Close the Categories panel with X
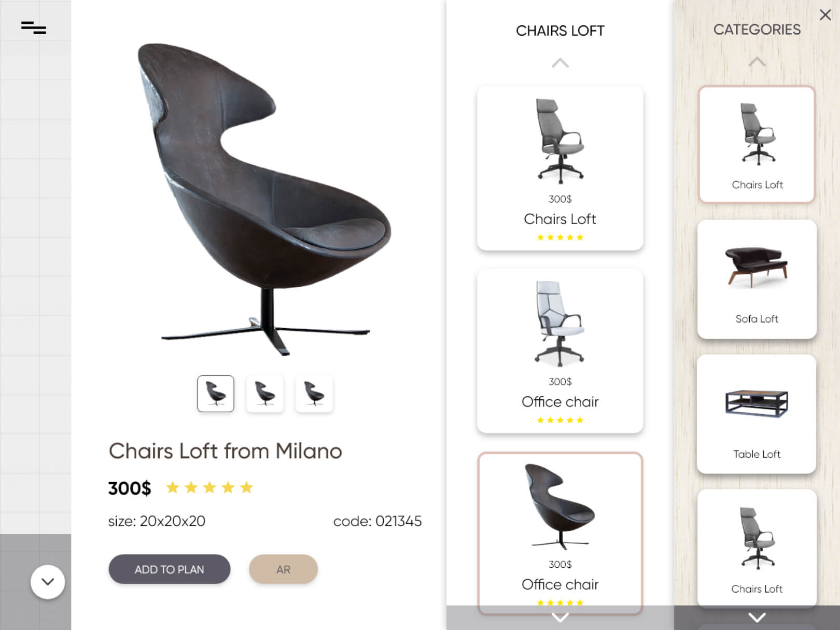The height and width of the screenshot is (630, 840). 825,15
